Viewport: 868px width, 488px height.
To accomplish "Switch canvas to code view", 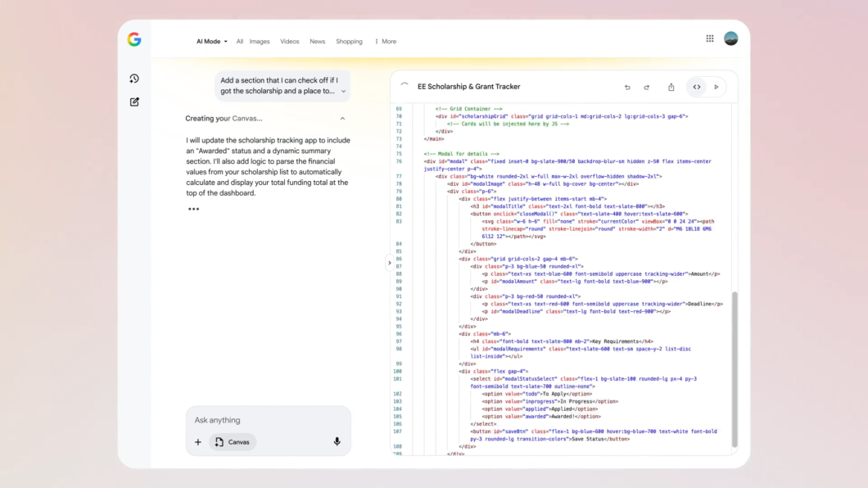I will [697, 87].
